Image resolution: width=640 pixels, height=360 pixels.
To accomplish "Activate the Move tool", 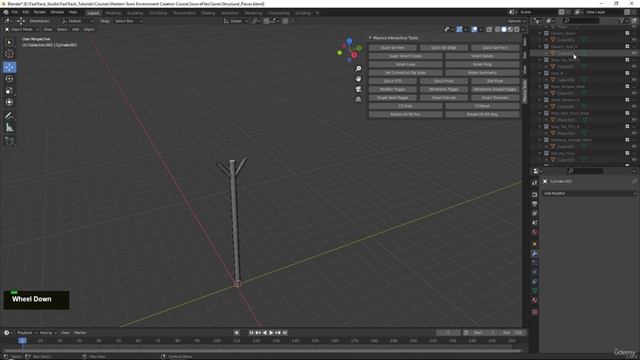I will pos(9,67).
